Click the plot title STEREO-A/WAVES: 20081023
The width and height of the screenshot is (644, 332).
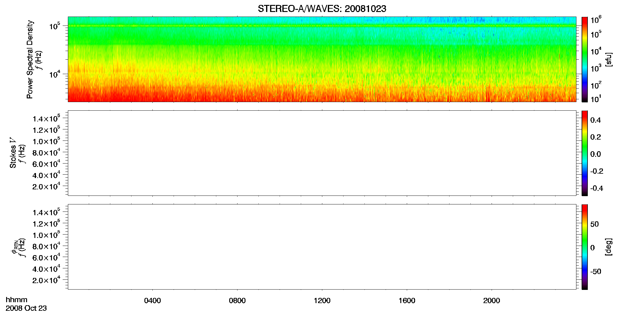pos(322,9)
